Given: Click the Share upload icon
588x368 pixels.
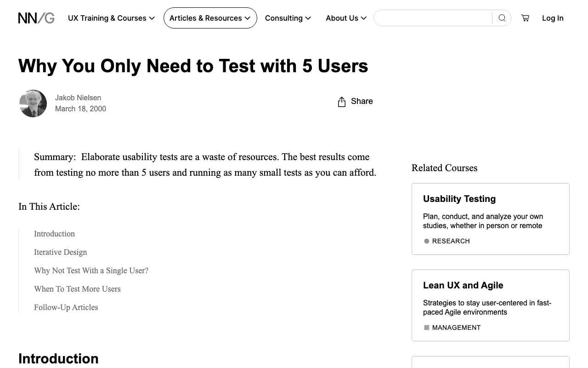Looking at the screenshot, I should pos(341,102).
